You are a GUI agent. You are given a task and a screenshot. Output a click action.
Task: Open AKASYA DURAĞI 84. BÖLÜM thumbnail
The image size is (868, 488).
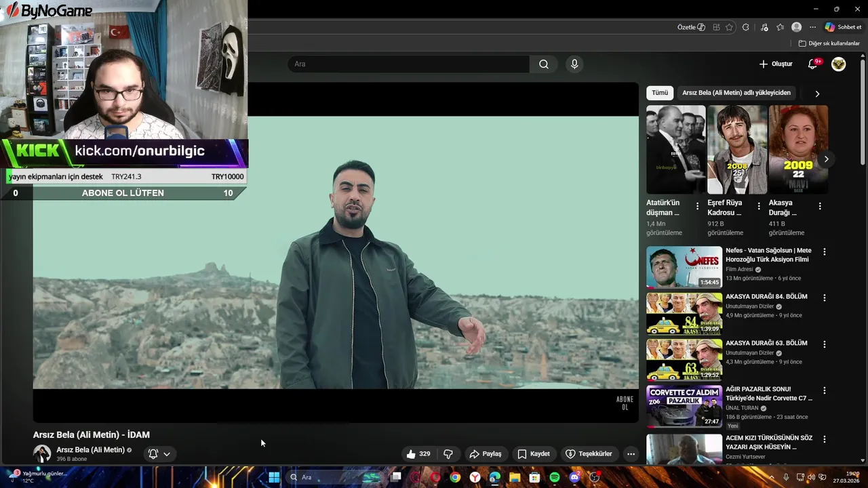point(684,314)
